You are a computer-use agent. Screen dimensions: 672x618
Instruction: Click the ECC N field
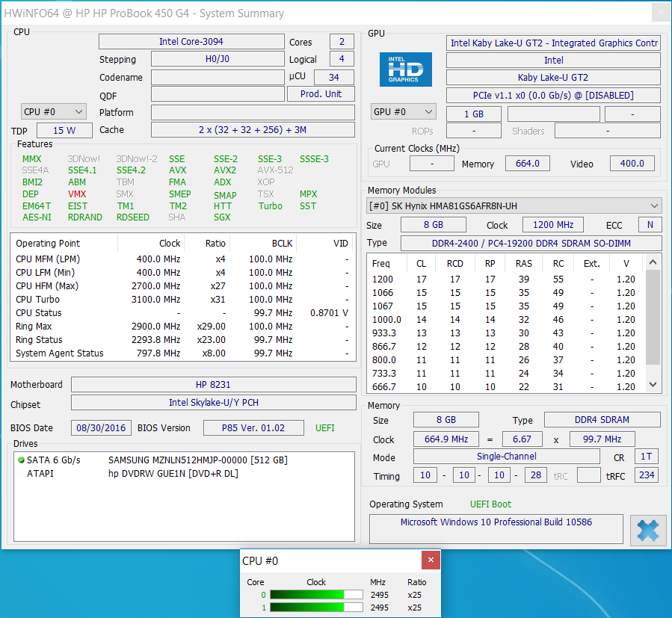click(x=650, y=225)
